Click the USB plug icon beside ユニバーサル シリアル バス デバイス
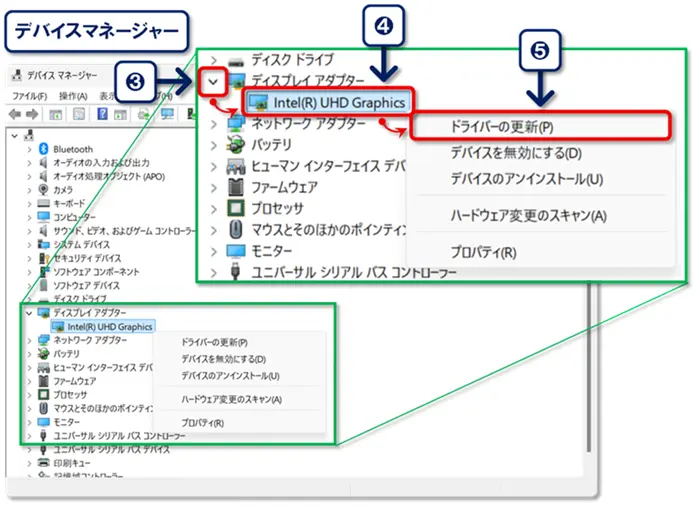 (43, 449)
